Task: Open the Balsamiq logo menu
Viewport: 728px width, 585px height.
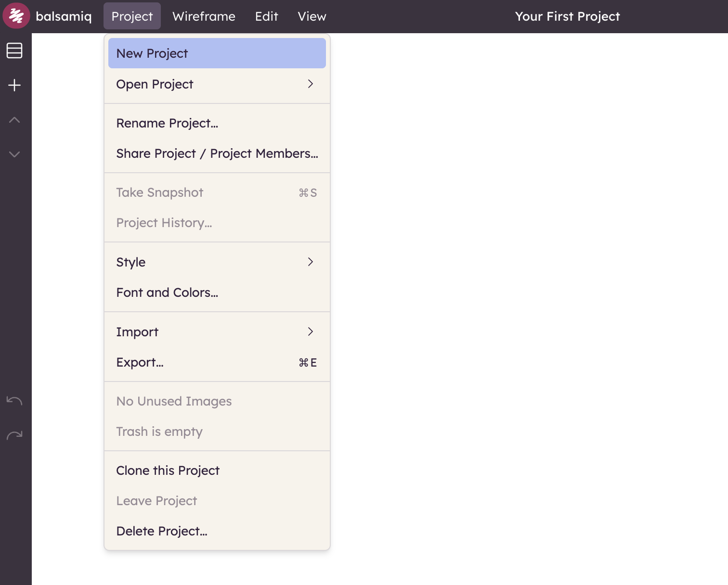Action: pyautogui.click(x=16, y=15)
